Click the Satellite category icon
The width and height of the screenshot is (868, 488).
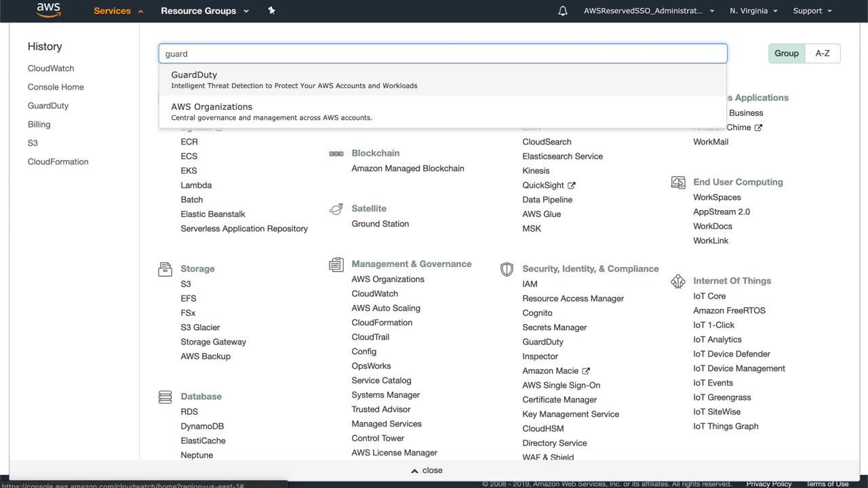336,209
